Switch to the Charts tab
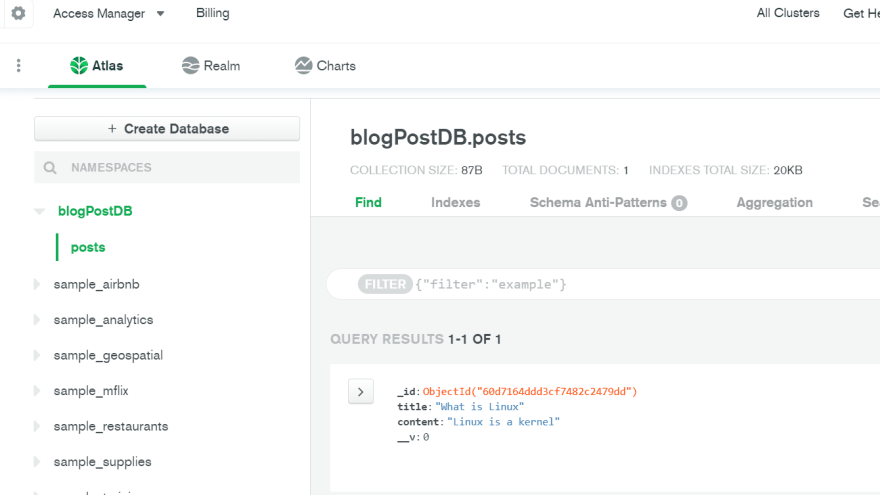Image resolution: width=880 pixels, height=495 pixels. [x=325, y=66]
